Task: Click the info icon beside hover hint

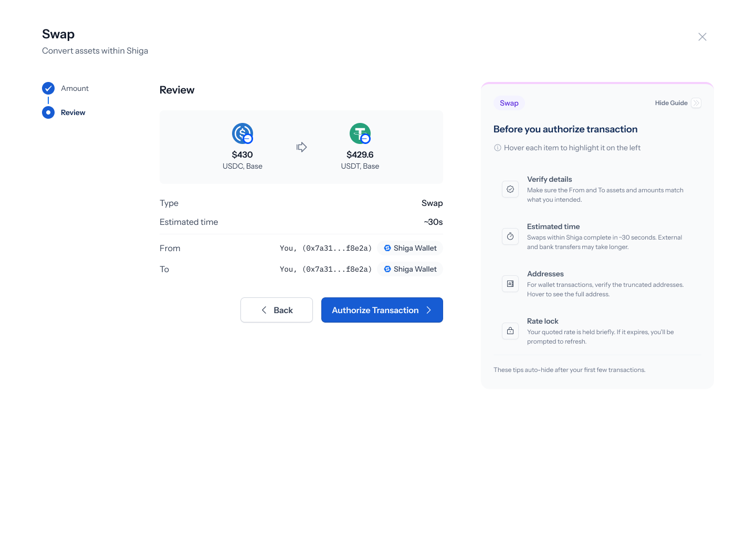Action: (x=498, y=148)
